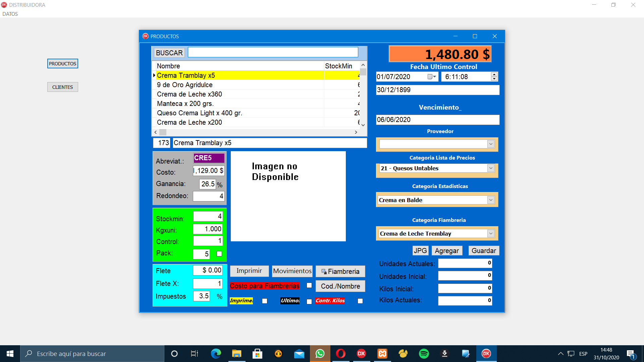Image resolution: width=644 pixels, height=362 pixels.
Task: Toggle the Contr. Kilos checkbox
Action: 360,301
